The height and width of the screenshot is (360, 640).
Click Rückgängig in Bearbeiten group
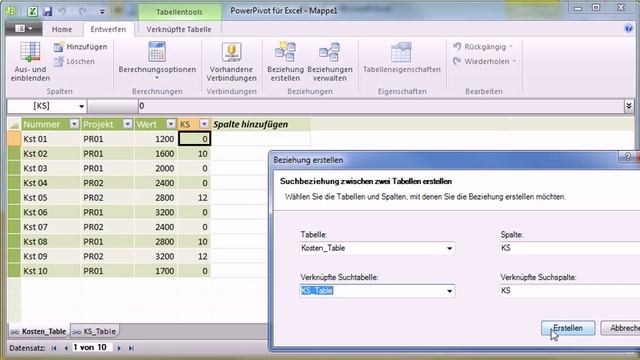(x=483, y=47)
